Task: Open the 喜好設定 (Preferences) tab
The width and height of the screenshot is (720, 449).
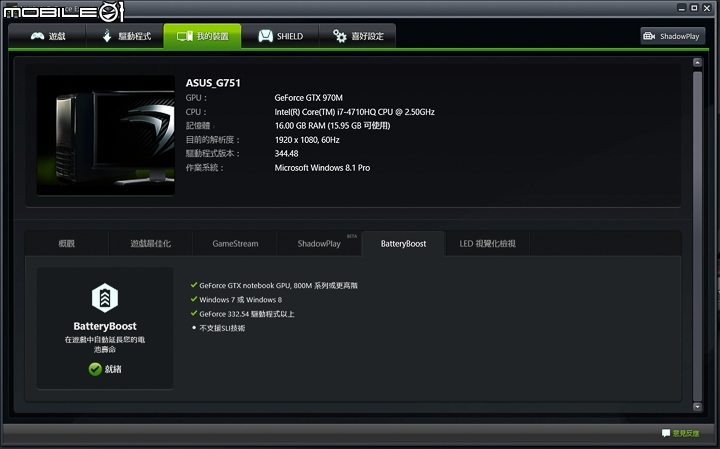Action: pyautogui.click(x=358, y=36)
